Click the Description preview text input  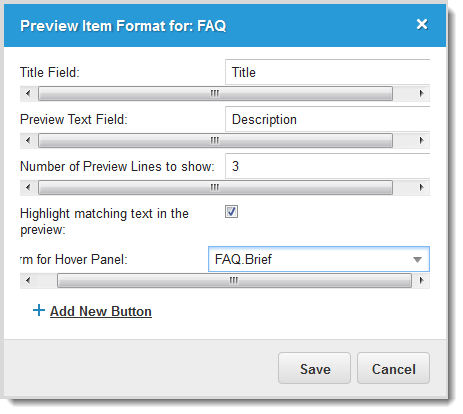327,119
